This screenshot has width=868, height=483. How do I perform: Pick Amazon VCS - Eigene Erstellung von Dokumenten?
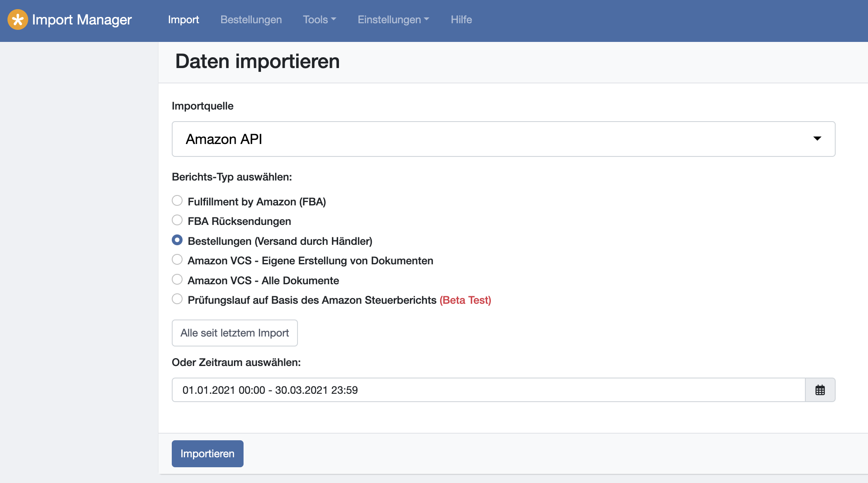177,260
